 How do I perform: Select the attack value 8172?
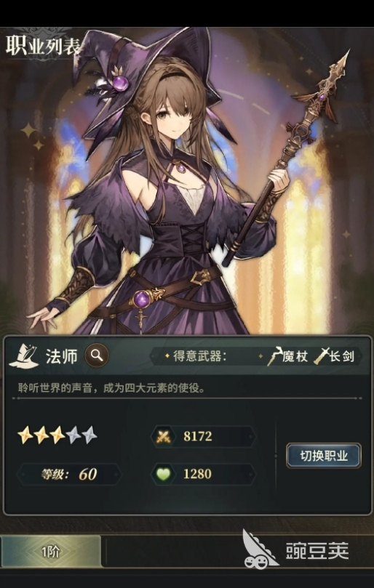[198, 436]
